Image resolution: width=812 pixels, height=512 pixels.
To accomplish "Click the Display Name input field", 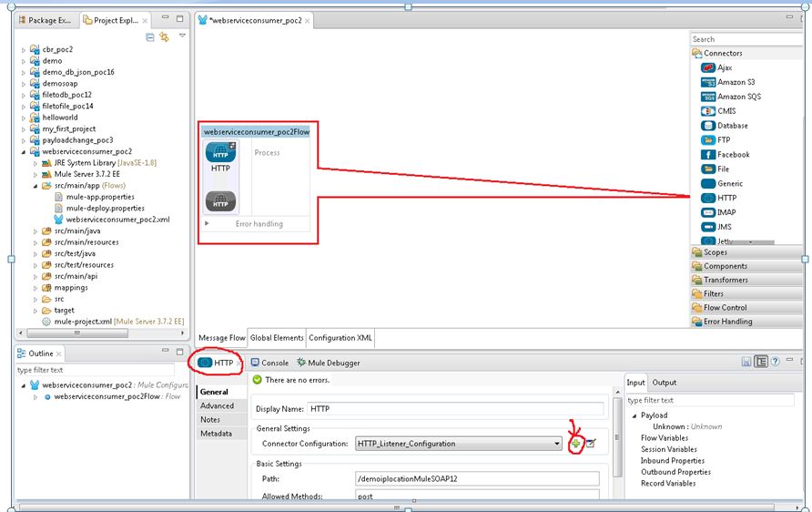I will click(x=455, y=409).
